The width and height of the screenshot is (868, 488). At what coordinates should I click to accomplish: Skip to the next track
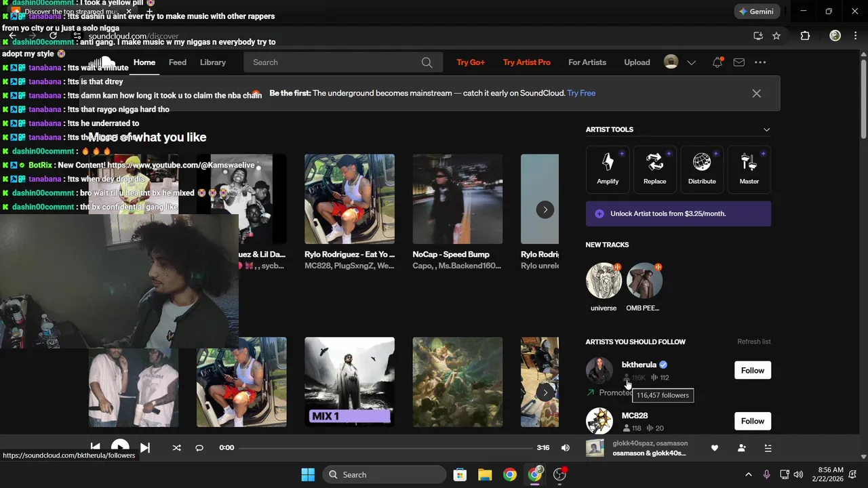point(144,447)
